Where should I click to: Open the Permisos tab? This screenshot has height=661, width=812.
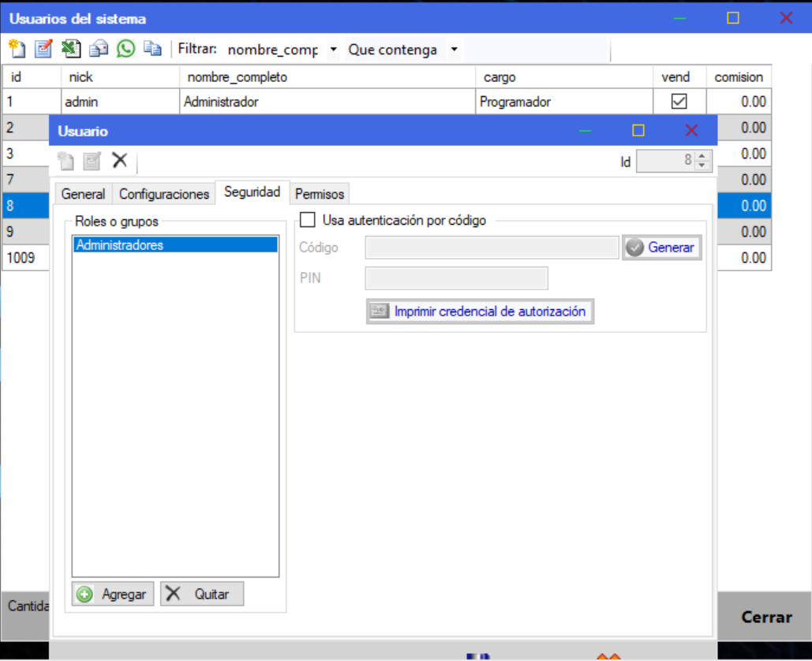point(320,194)
